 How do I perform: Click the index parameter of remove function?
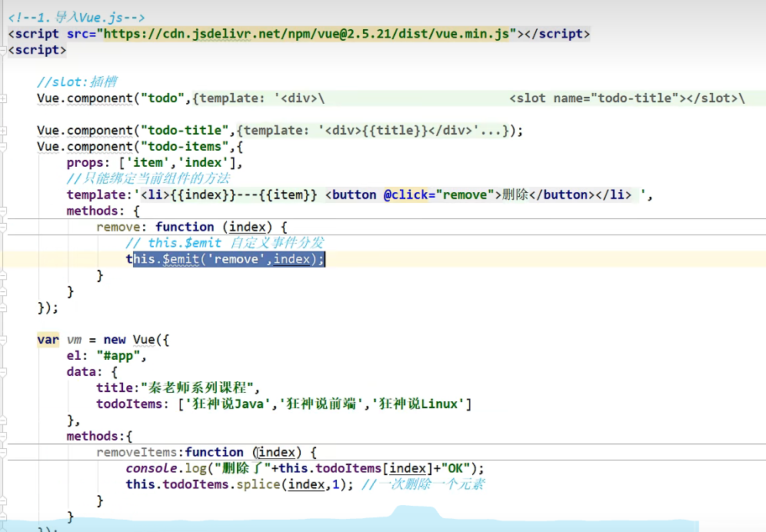(x=247, y=227)
